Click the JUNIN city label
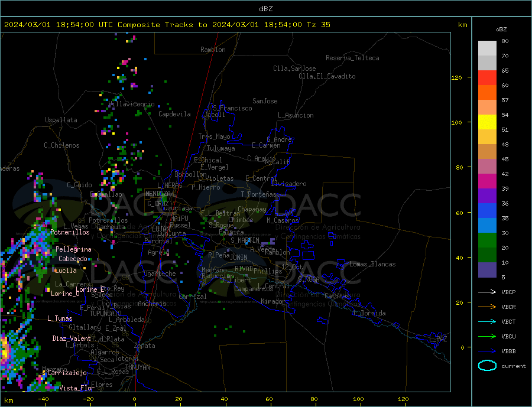Image resolution: width=532 pixels, height=407 pixels. tap(239, 258)
